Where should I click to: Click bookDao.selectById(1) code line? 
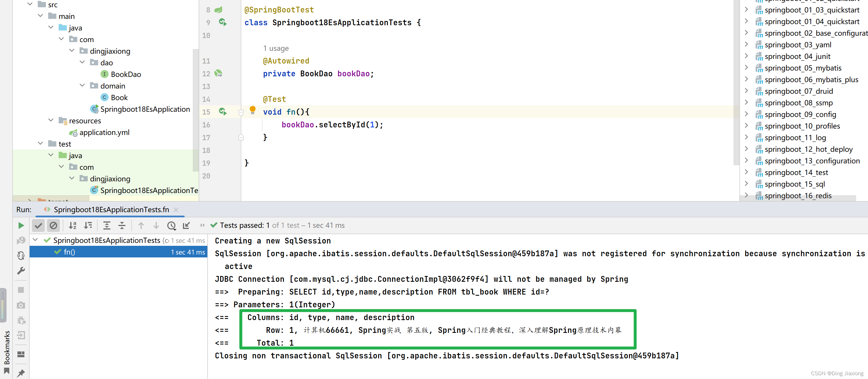(x=332, y=125)
